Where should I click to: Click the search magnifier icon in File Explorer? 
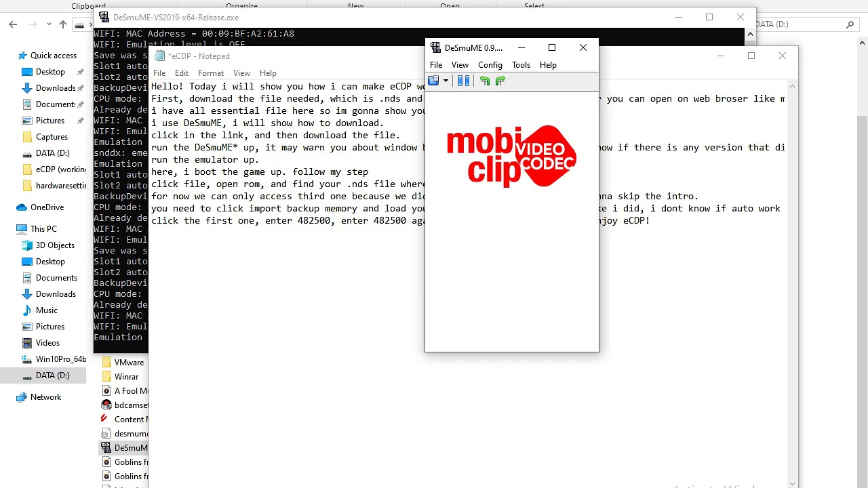tap(850, 24)
